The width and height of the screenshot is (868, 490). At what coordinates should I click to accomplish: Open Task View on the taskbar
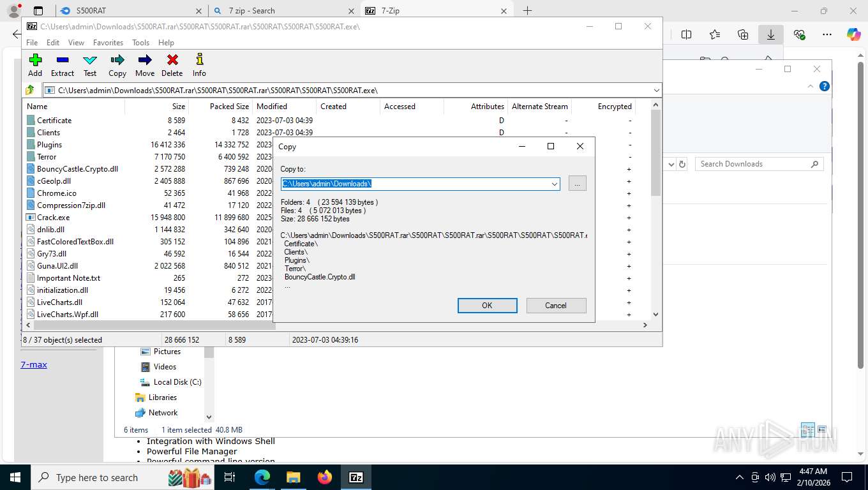click(230, 477)
